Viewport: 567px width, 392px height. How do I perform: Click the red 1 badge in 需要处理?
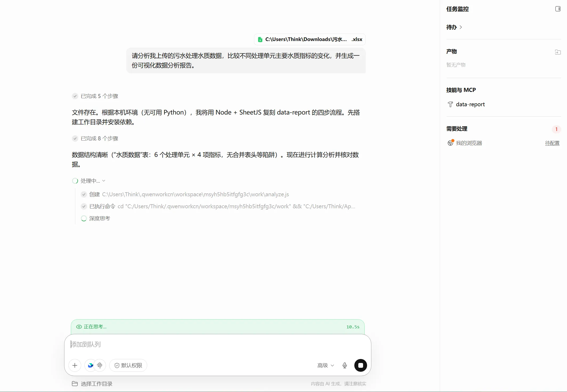coord(556,129)
